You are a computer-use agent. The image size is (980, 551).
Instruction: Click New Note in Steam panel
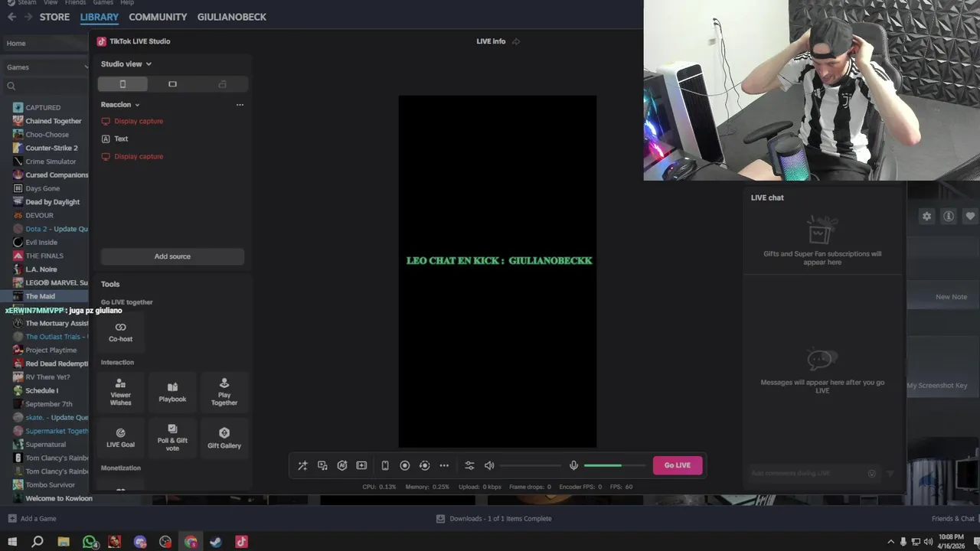coord(951,297)
